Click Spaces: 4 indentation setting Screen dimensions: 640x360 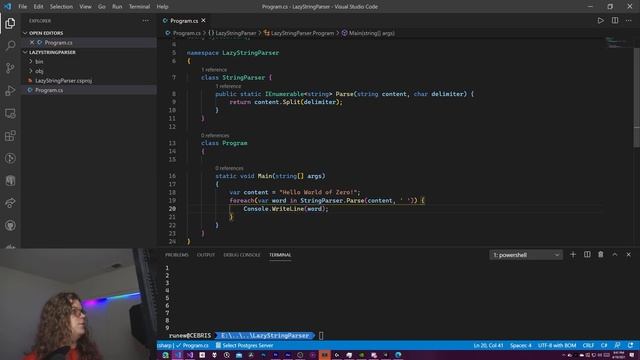click(x=520, y=345)
